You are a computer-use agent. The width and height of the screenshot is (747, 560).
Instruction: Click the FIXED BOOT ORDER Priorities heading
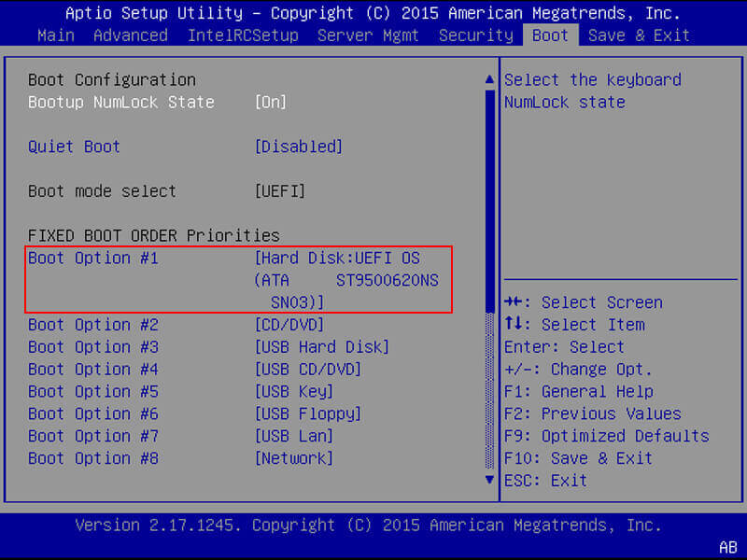(x=153, y=236)
